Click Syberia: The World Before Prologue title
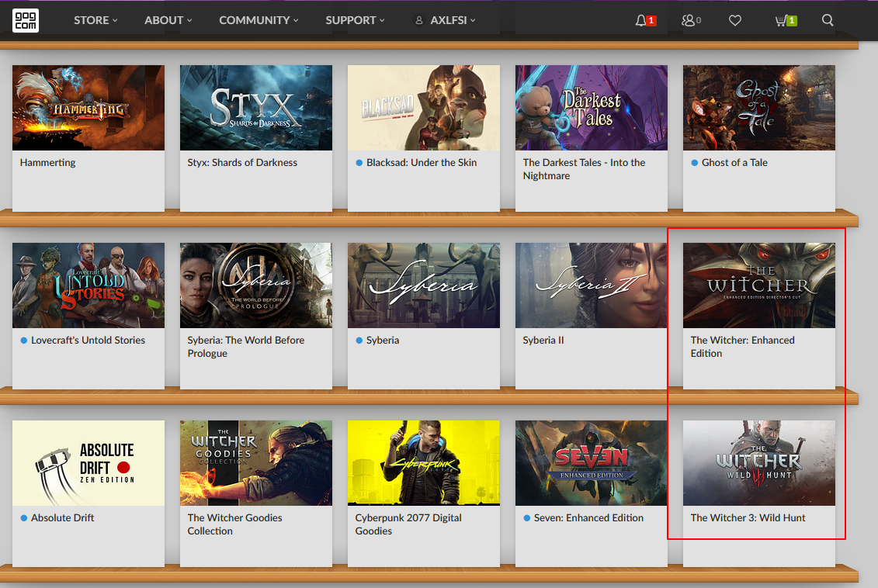Viewport: 878px width, 588px height. click(x=246, y=347)
